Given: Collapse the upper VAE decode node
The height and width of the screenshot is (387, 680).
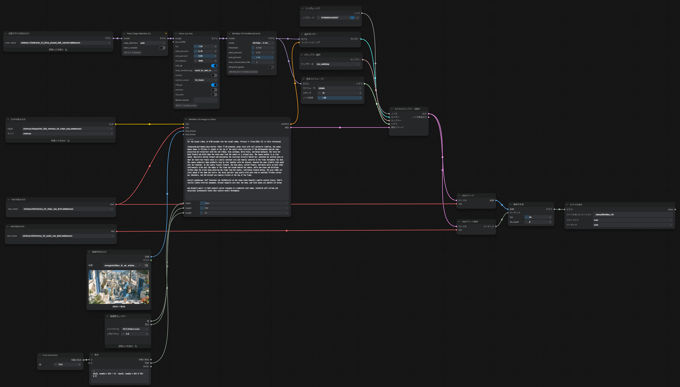Looking at the screenshot, I should (x=459, y=196).
